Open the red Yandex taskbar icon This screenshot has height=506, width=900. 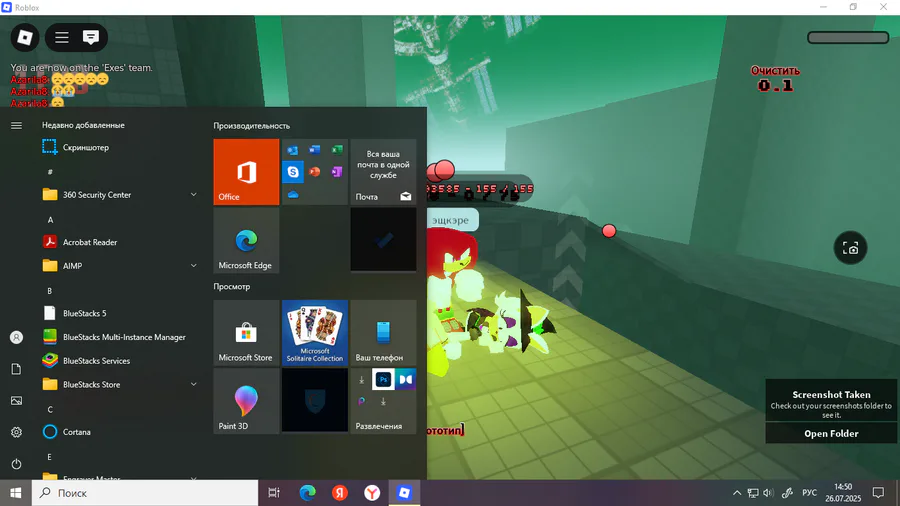point(340,493)
